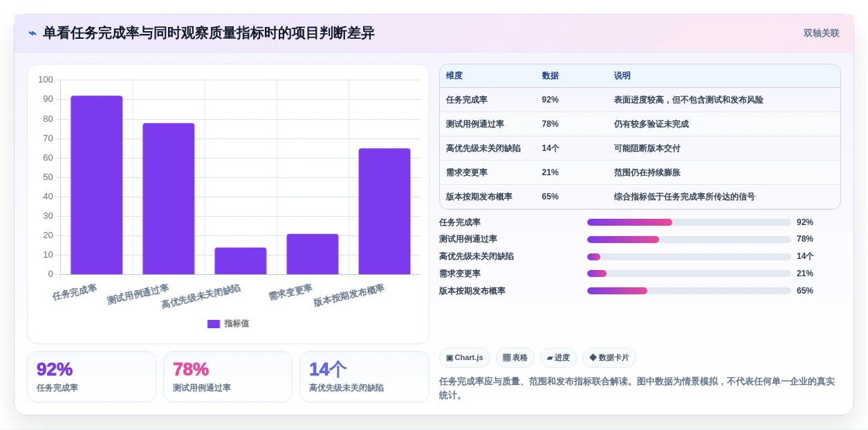Click the 高优先级未关闭缺陷 progress bar

click(x=689, y=257)
